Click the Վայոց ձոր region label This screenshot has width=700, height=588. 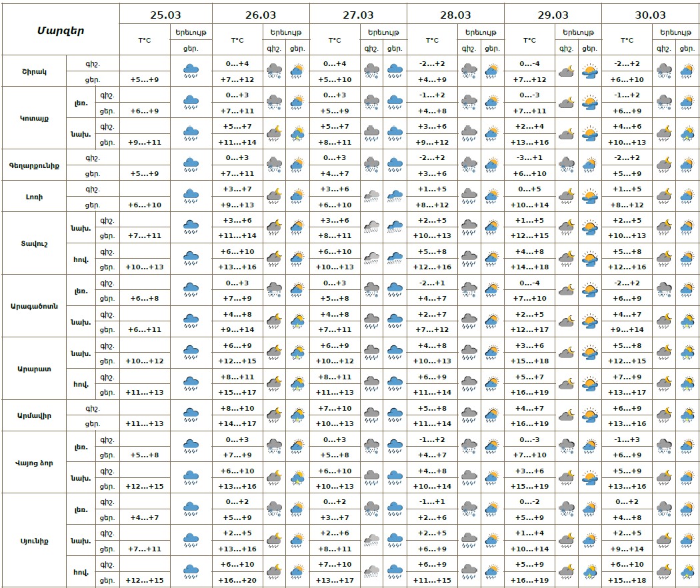(35, 462)
